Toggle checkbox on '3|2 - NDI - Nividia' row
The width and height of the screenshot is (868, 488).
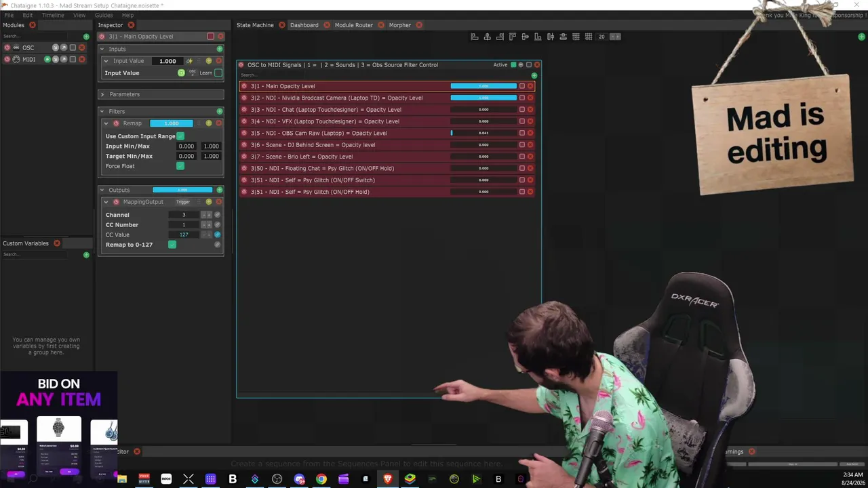point(522,98)
